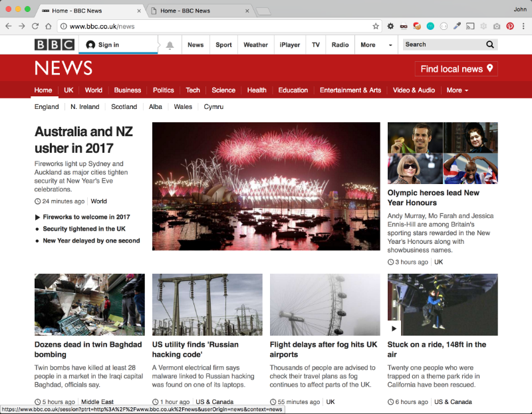Viewport: 532px width, 414px height.
Task: Click the browser forward arrow
Action: point(22,26)
